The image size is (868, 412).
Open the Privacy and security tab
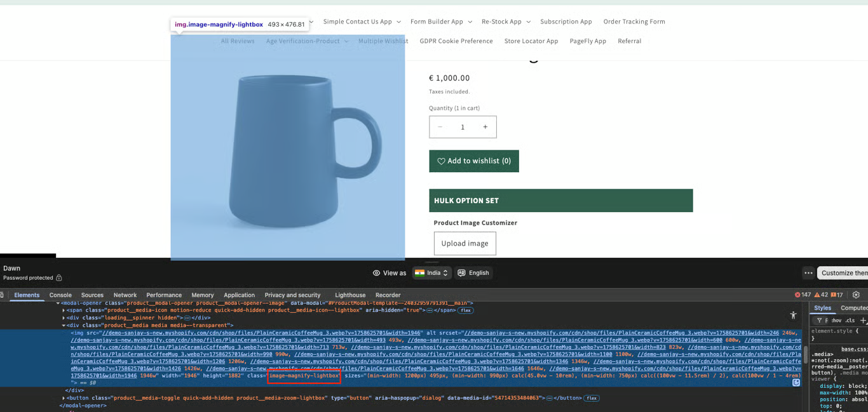[x=292, y=295]
